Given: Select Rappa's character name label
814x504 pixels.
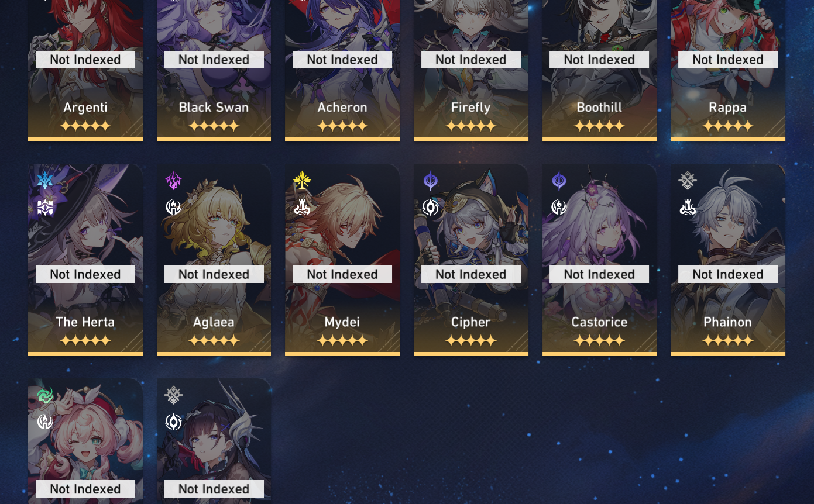Looking at the screenshot, I should pos(727,108).
